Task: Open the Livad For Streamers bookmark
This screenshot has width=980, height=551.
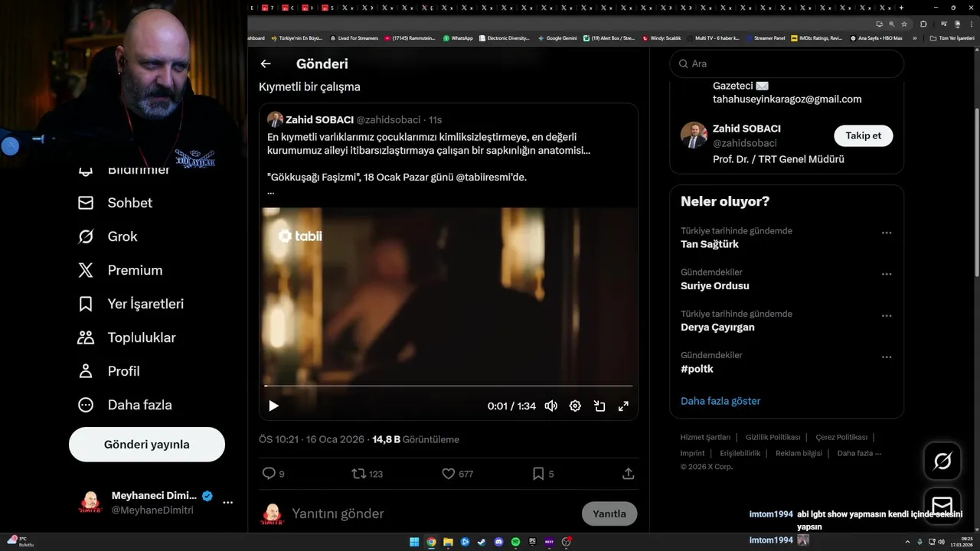Action: tap(354, 37)
